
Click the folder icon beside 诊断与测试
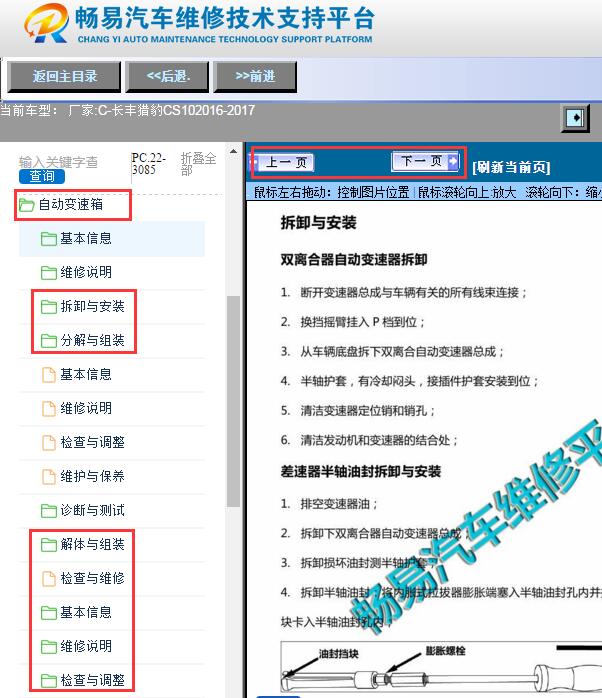pyautogui.click(x=49, y=511)
